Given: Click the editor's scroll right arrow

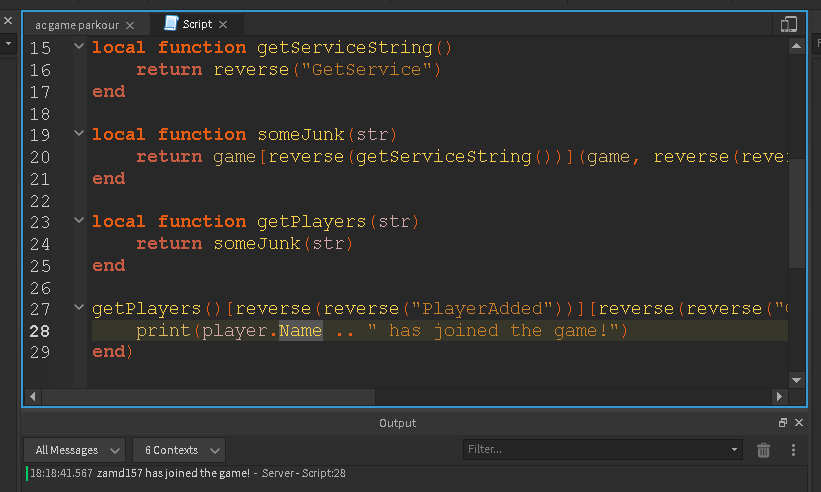Looking at the screenshot, I should click(x=779, y=397).
